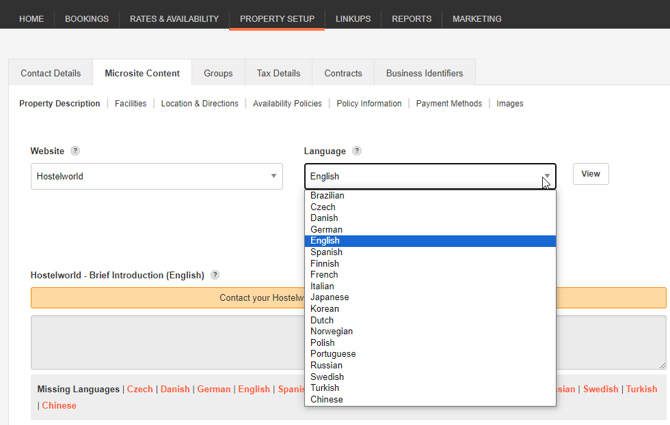The image size is (670, 425).
Task: Open the Bookings menu
Action: (87, 18)
